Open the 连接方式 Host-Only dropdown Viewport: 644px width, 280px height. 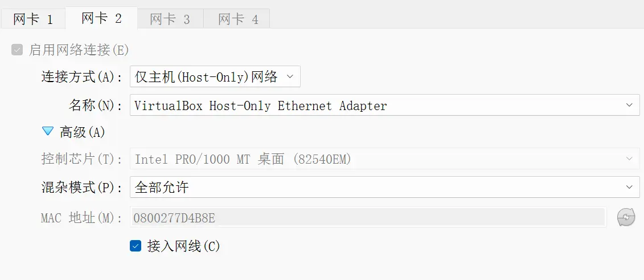click(x=215, y=76)
